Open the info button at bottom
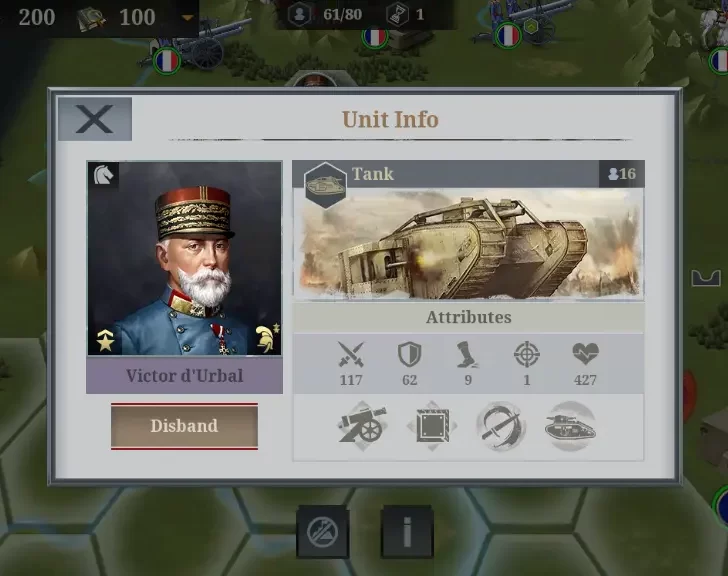The height and width of the screenshot is (576, 728). [x=407, y=532]
